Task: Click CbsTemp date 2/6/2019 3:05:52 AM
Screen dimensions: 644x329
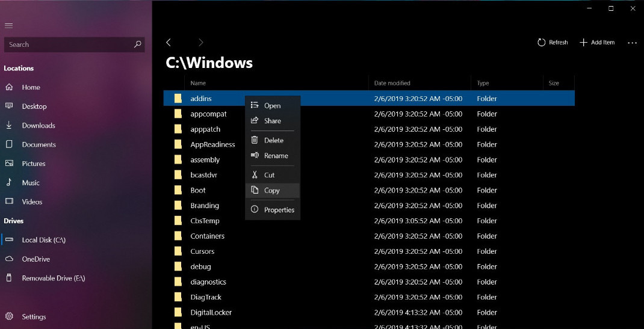Action: coord(418,221)
